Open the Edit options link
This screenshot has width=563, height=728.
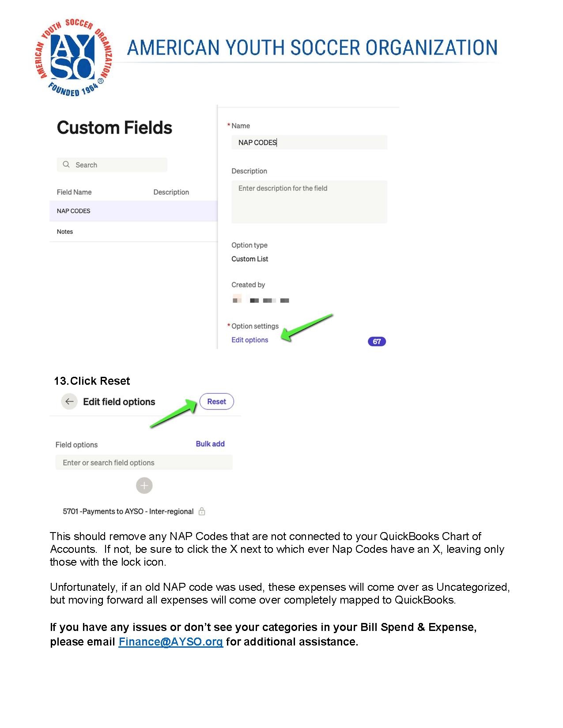(x=249, y=340)
